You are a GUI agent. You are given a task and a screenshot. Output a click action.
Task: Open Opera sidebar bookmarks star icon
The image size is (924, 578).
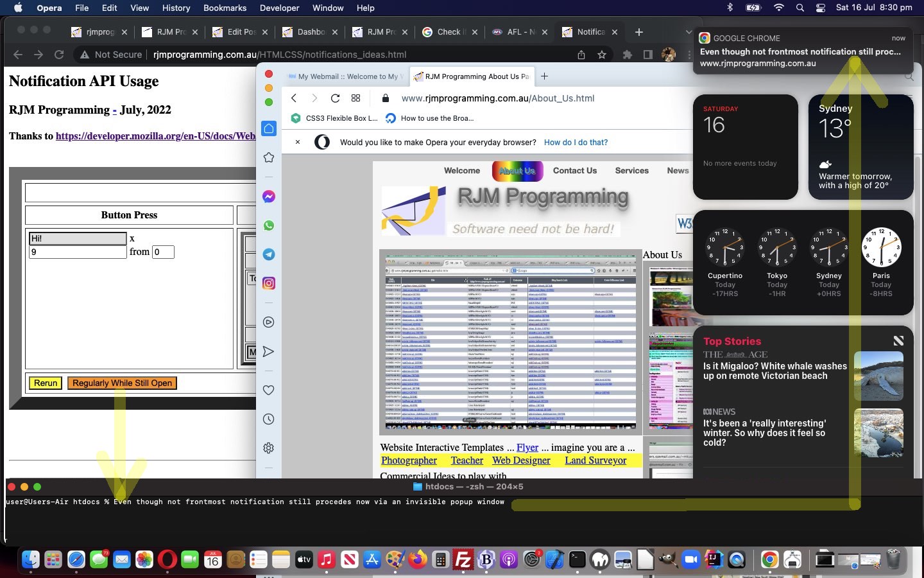click(x=269, y=157)
